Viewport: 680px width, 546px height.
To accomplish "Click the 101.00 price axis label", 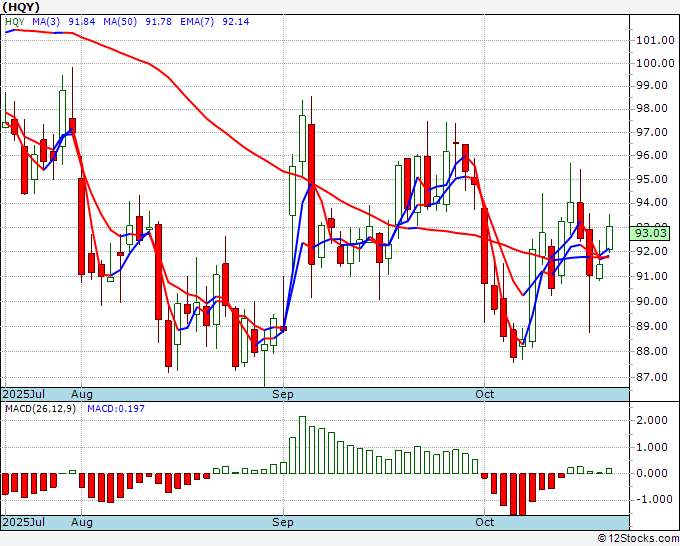I will [655, 40].
